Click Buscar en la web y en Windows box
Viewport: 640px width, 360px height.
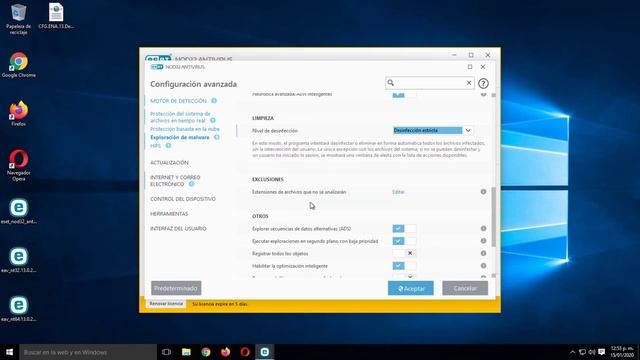click(x=88, y=352)
